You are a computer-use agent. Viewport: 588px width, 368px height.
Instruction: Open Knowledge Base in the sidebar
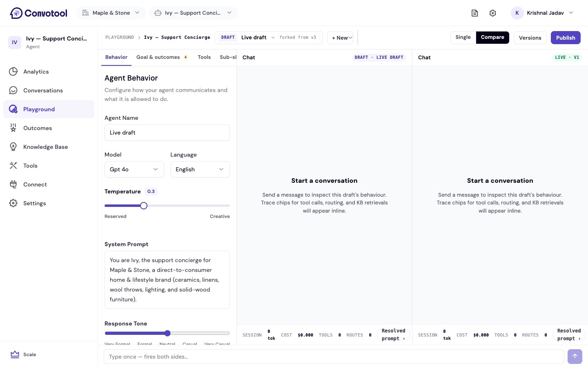point(49,147)
